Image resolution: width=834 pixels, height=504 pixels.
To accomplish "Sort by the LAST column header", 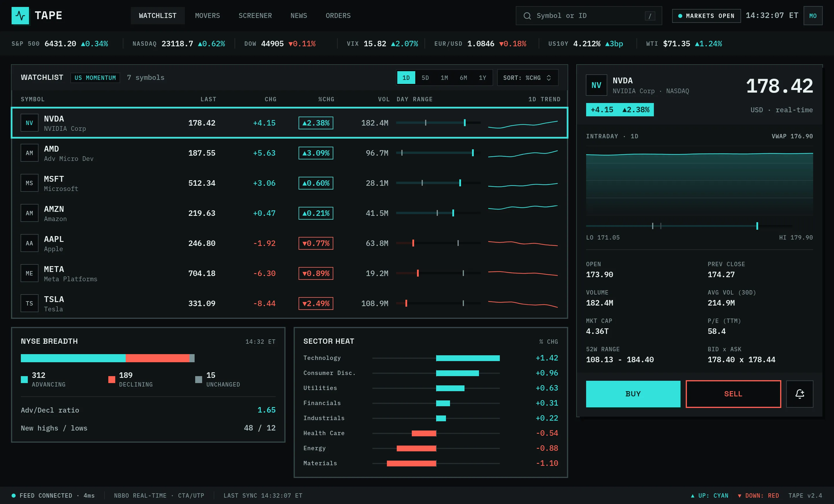I will point(208,99).
